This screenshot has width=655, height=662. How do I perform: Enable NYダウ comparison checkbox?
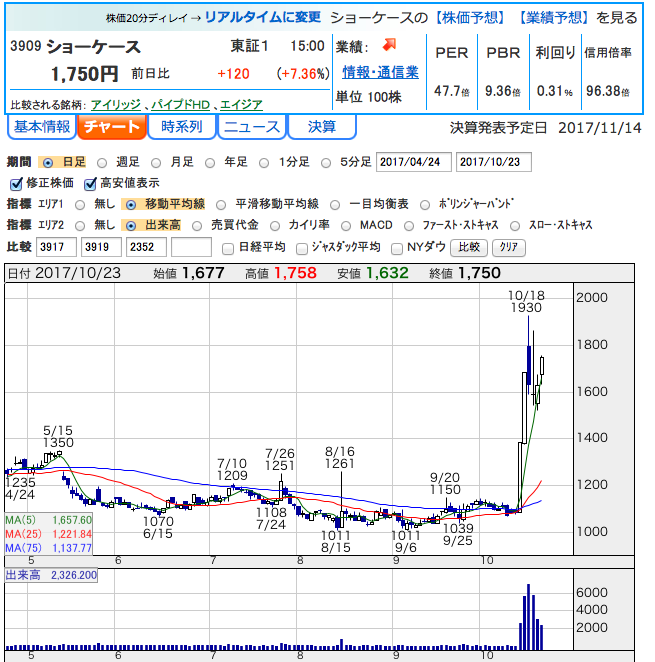(x=397, y=249)
